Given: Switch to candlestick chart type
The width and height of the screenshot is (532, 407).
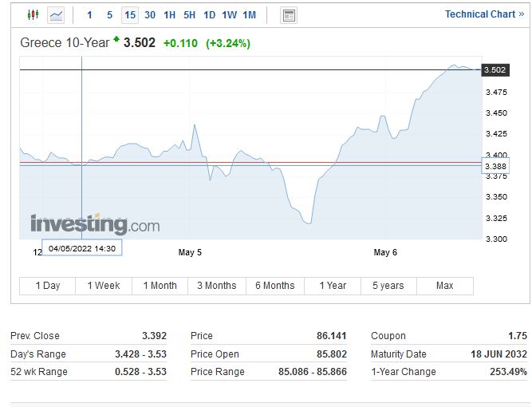Looking at the screenshot, I should click(x=33, y=15).
